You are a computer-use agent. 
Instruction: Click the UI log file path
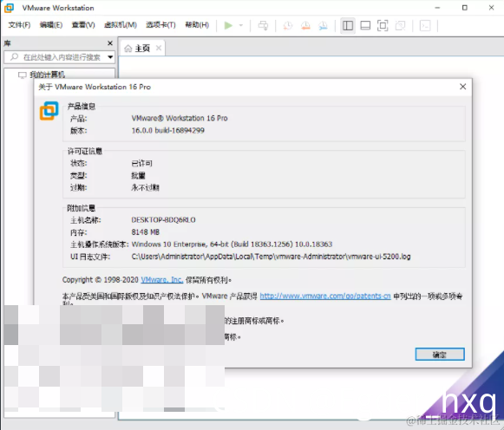tap(271, 257)
